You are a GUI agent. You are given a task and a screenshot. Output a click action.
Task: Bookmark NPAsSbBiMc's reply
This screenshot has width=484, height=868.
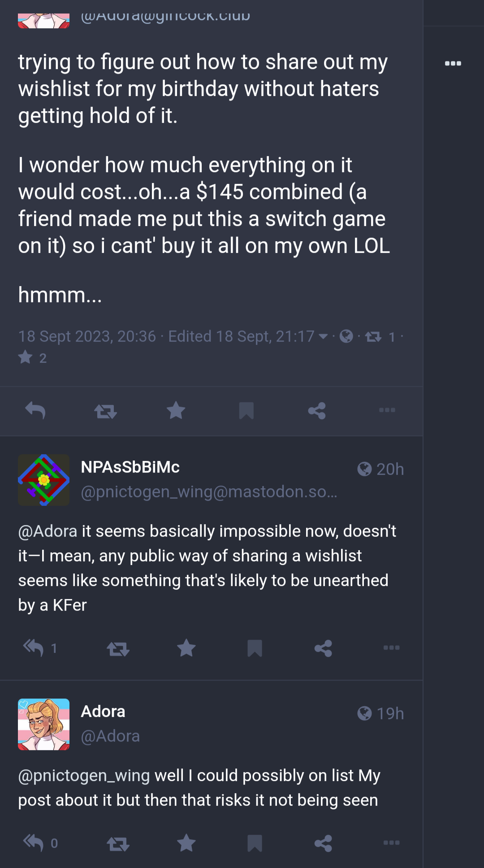(x=255, y=648)
